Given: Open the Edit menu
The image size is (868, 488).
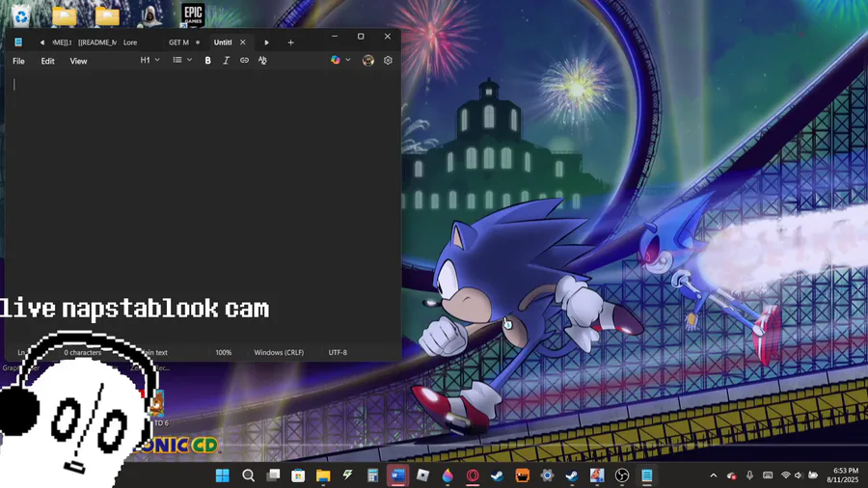Looking at the screenshot, I should [47, 61].
